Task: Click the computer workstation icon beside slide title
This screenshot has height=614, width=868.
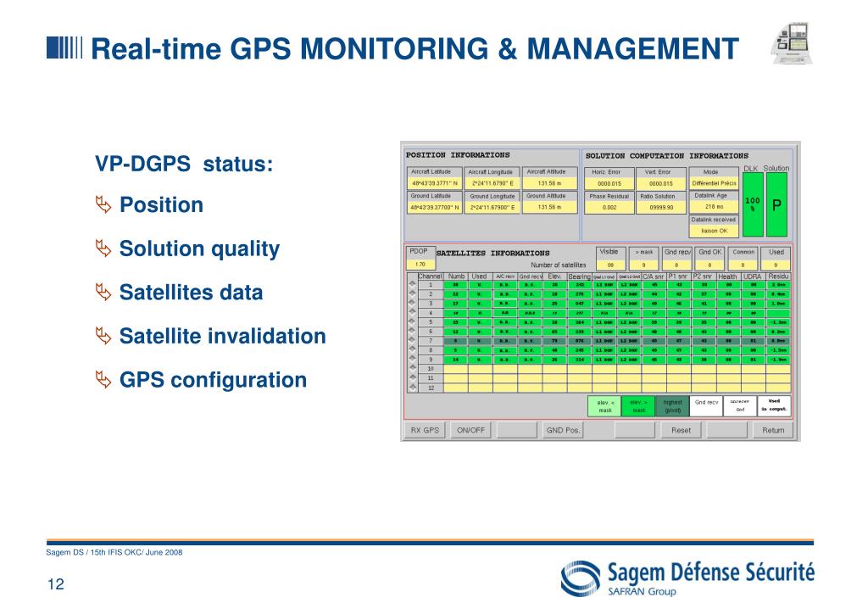Action: click(793, 43)
